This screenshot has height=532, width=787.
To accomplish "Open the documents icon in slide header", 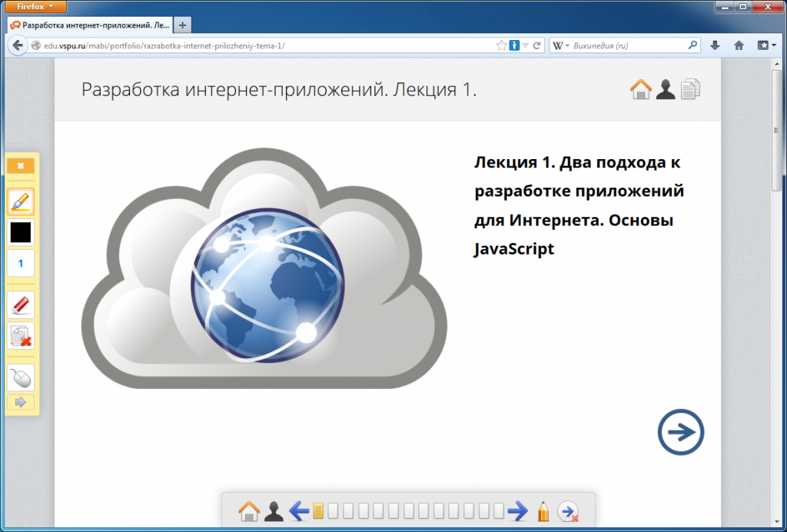I will tap(690, 89).
